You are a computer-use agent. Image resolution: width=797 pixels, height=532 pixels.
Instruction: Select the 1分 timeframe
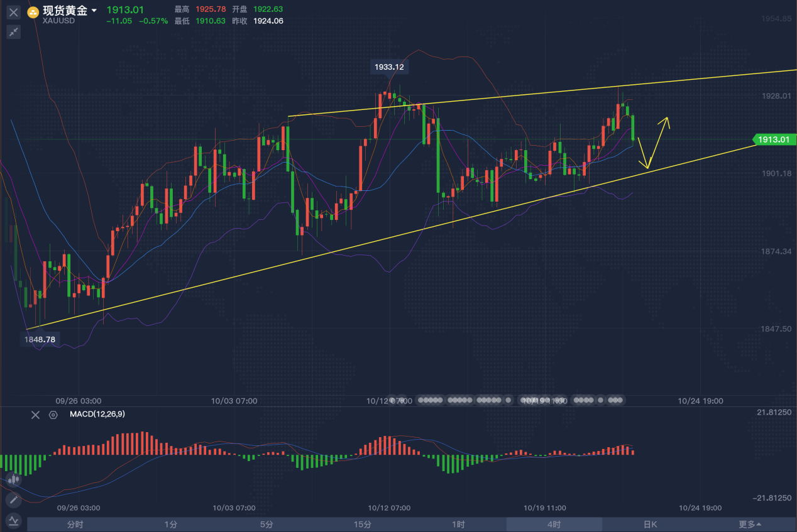pyautogui.click(x=170, y=524)
